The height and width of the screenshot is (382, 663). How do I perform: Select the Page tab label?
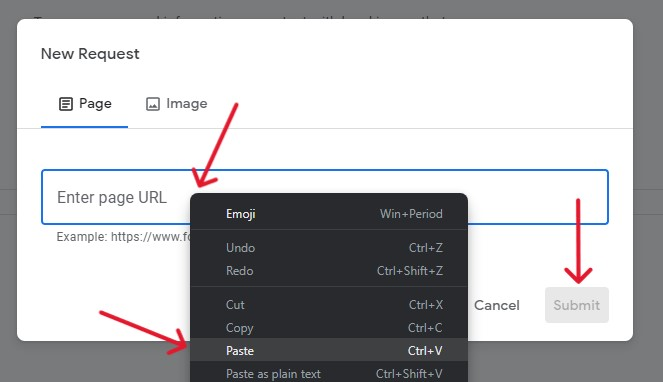point(95,104)
